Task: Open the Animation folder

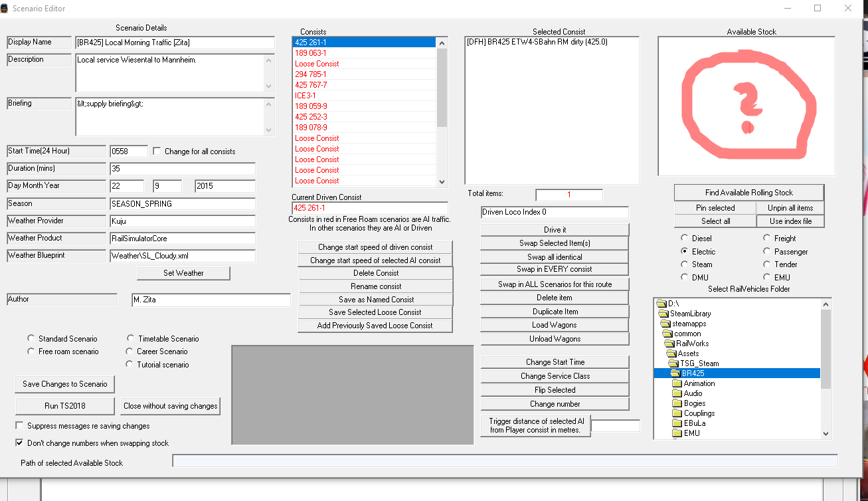Action: 699,383
